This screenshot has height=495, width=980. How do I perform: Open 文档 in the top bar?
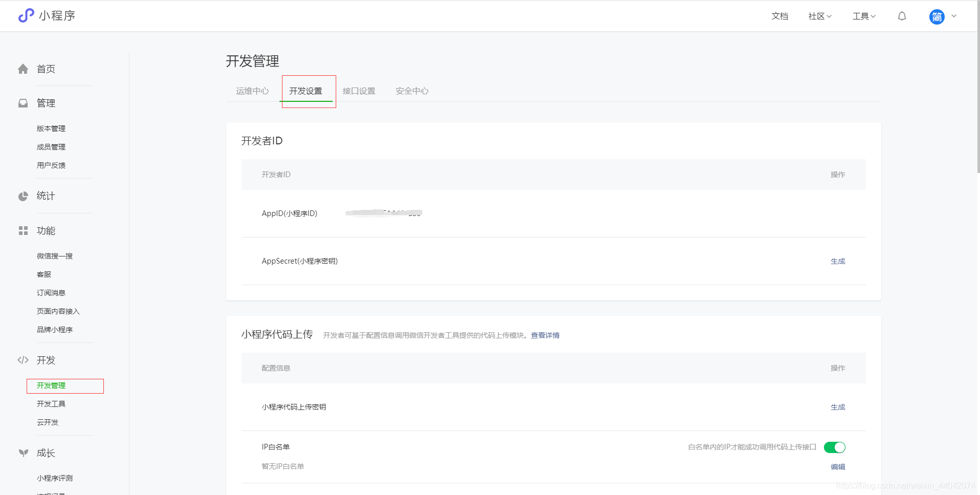(x=779, y=16)
